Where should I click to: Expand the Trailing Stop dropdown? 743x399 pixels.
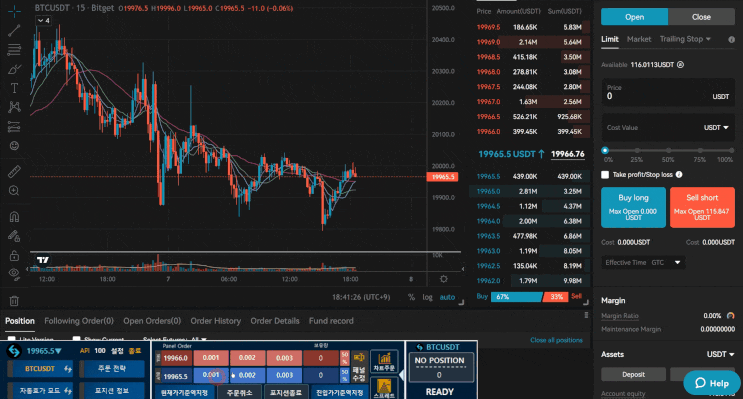(685, 39)
